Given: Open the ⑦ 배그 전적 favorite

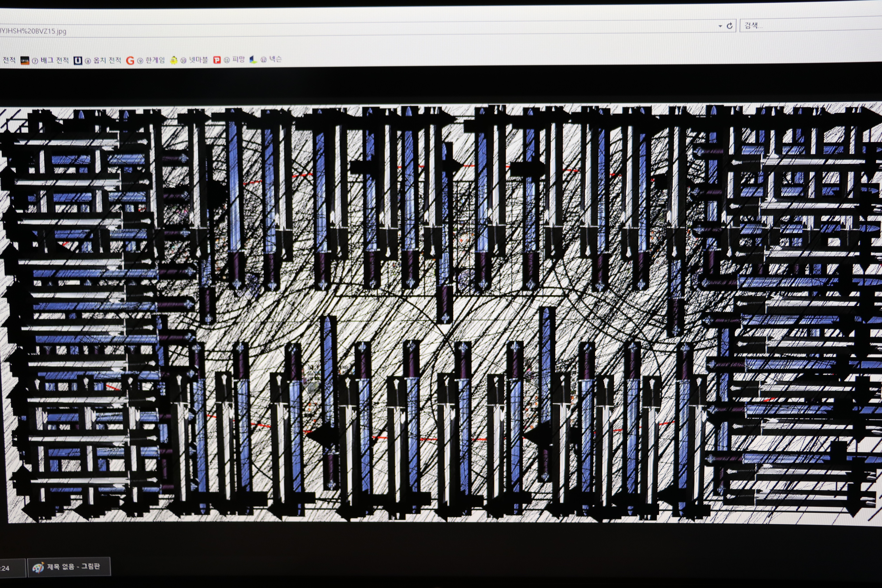Looking at the screenshot, I should (45, 60).
